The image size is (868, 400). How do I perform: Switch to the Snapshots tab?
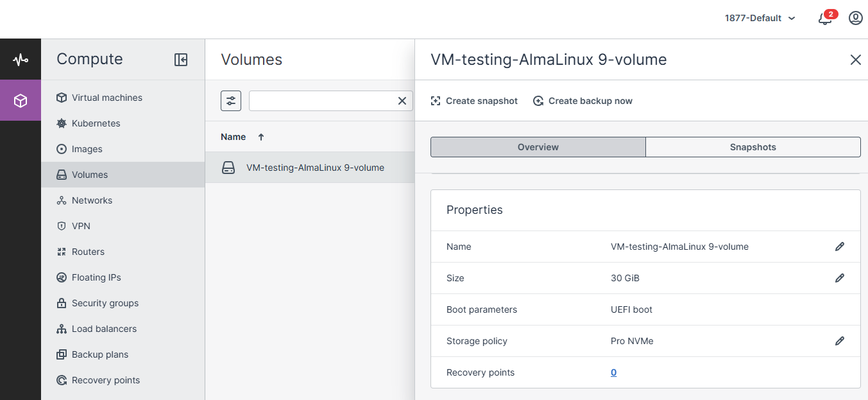click(x=753, y=147)
